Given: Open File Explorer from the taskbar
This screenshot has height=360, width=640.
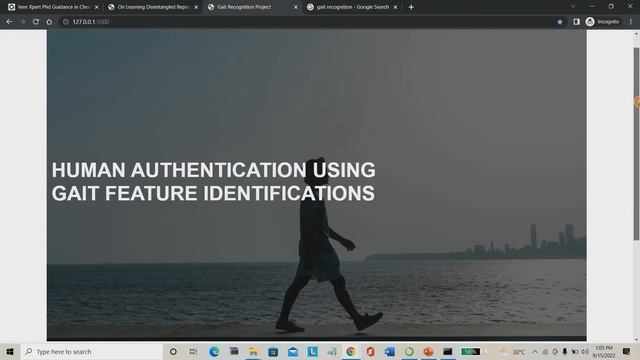Looking at the screenshot, I should [253, 351].
